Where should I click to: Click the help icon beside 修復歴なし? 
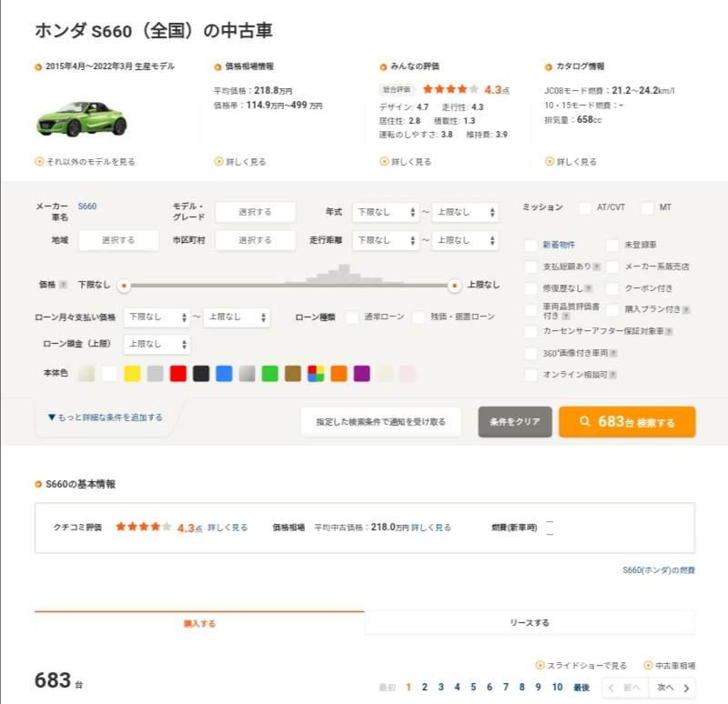click(588, 288)
